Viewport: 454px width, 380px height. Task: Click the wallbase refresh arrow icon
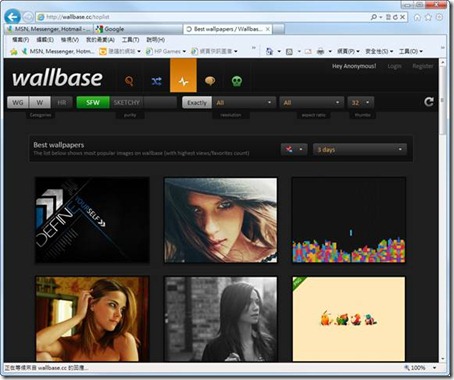tap(429, 102)
